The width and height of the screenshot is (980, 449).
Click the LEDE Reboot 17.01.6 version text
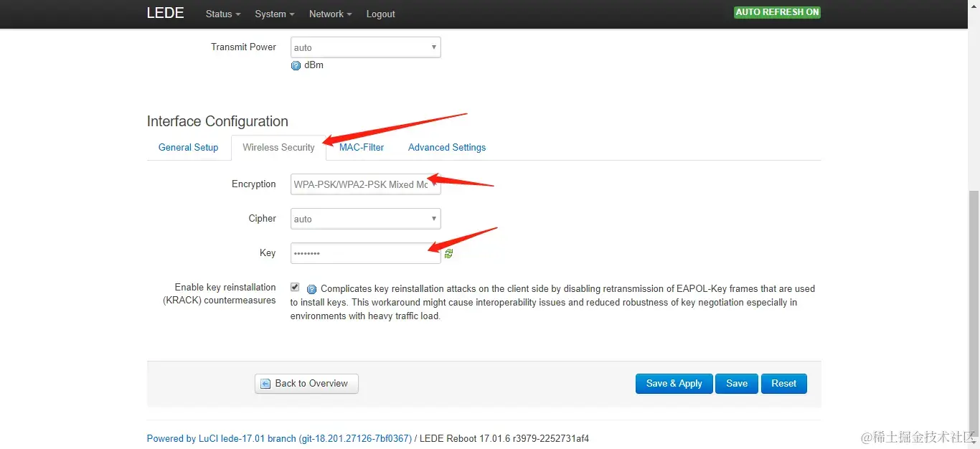coord(504,438)
